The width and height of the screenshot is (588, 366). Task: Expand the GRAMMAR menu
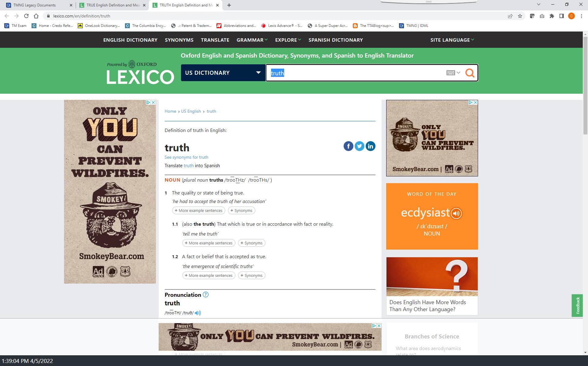(252, 40)
